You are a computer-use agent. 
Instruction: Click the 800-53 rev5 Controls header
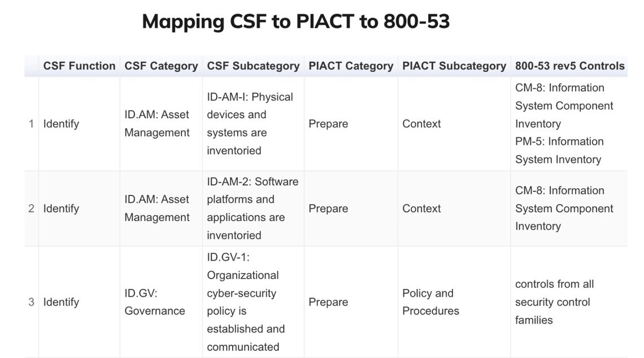(x=569, y=66)
